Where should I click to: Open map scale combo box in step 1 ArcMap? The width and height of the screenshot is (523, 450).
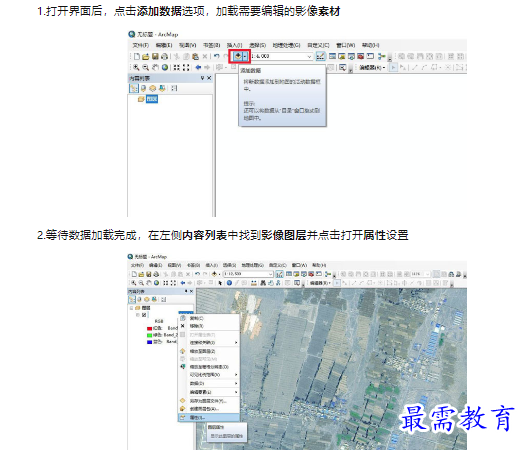point(282,56)
